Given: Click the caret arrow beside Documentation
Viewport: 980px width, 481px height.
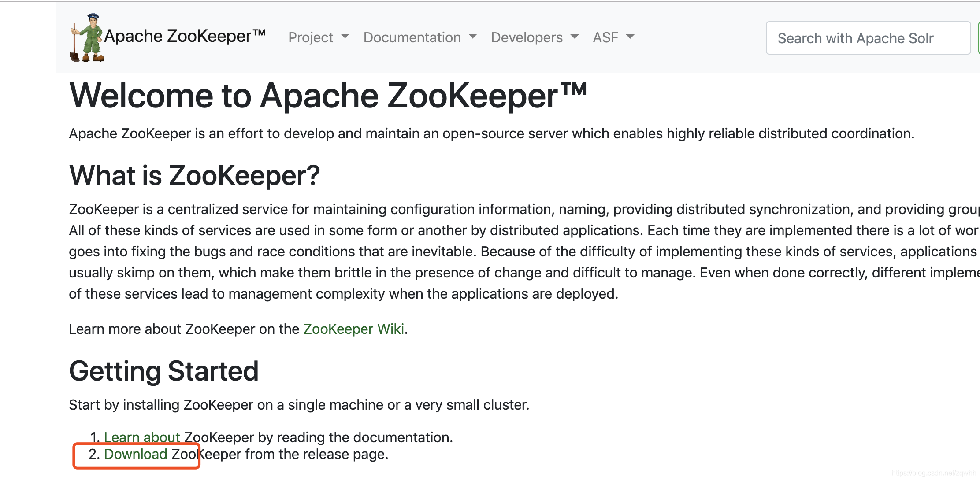Looking at the screenshot, I should tap(473, 37).
